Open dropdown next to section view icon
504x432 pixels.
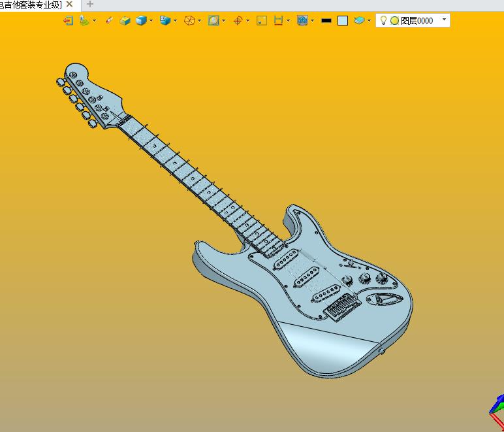(x=224, y=20)
